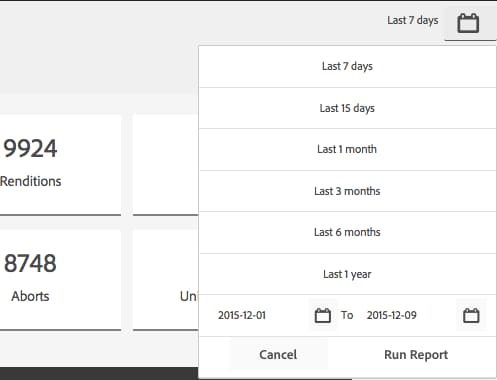Screen dimensions: 497x380
Task: Click the Aborts label text
Action: pyautogui.click(x=30, y=296)
